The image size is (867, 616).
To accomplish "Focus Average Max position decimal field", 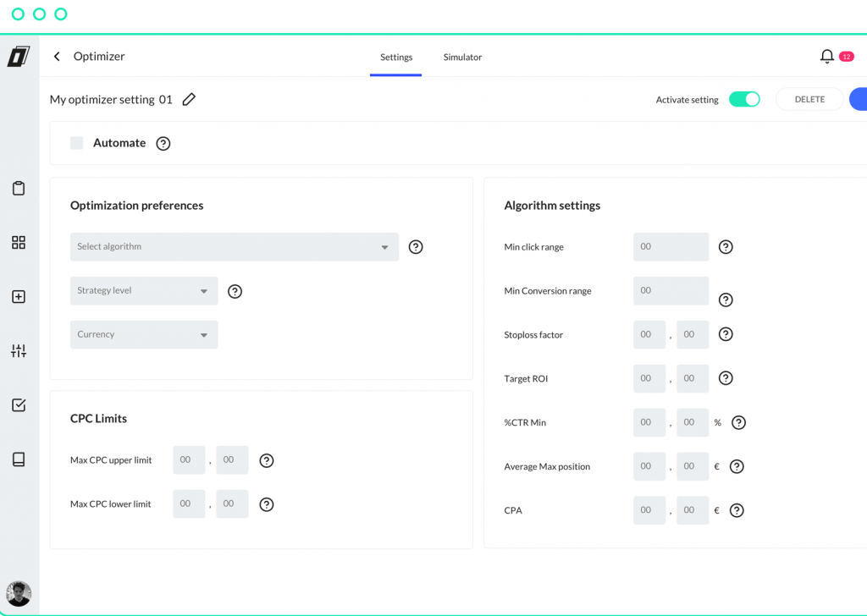I will coord(693,466).
